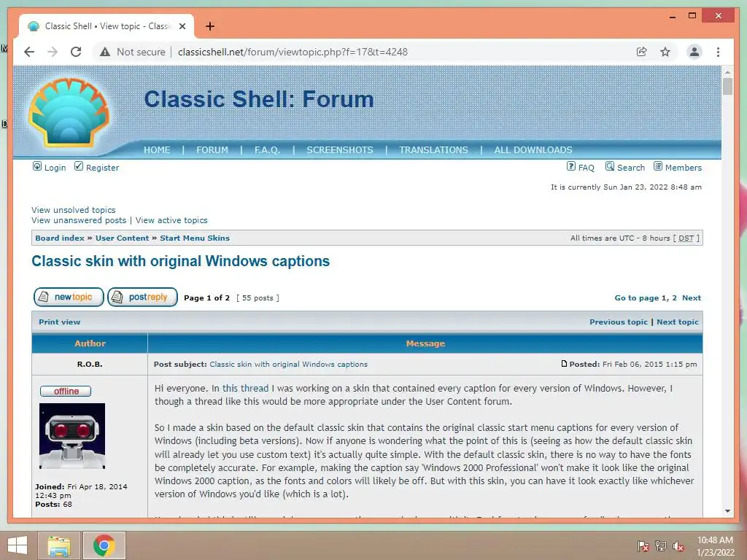Open HOME in the forum navigation

click(x=157, y=150)
